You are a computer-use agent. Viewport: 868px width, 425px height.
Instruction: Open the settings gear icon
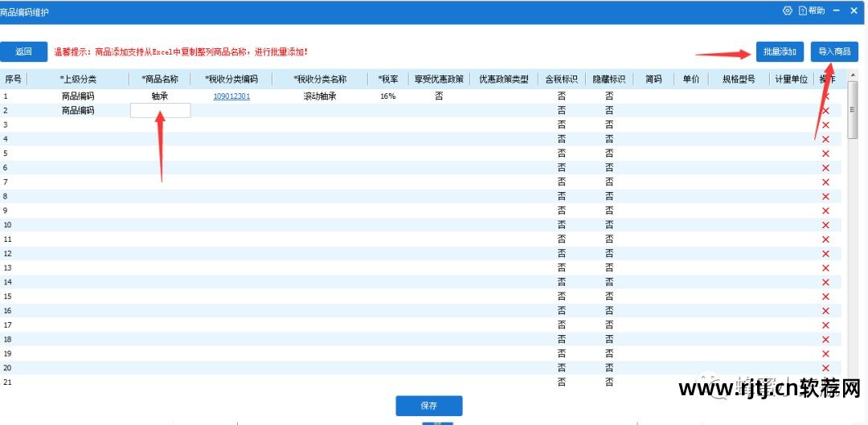pyautogui.click(x=787, y=10)
